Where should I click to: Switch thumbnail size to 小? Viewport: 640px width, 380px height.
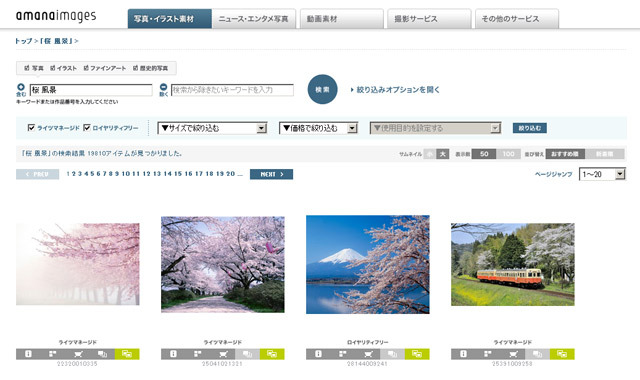(429, 154)
